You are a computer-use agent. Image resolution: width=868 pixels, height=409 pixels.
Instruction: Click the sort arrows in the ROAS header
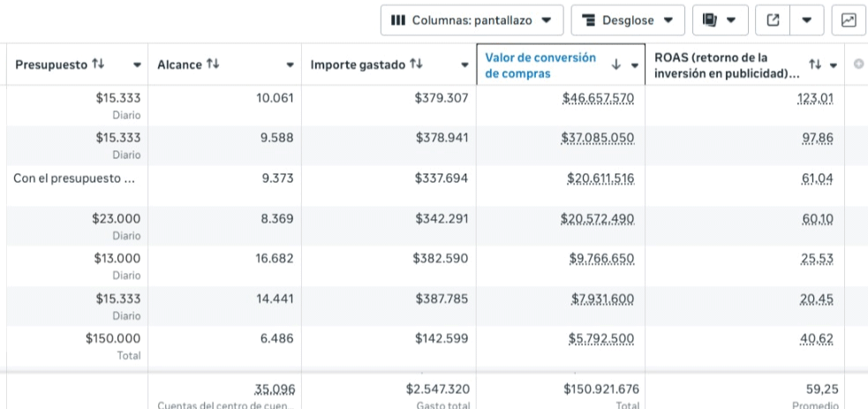pos(814,65)
